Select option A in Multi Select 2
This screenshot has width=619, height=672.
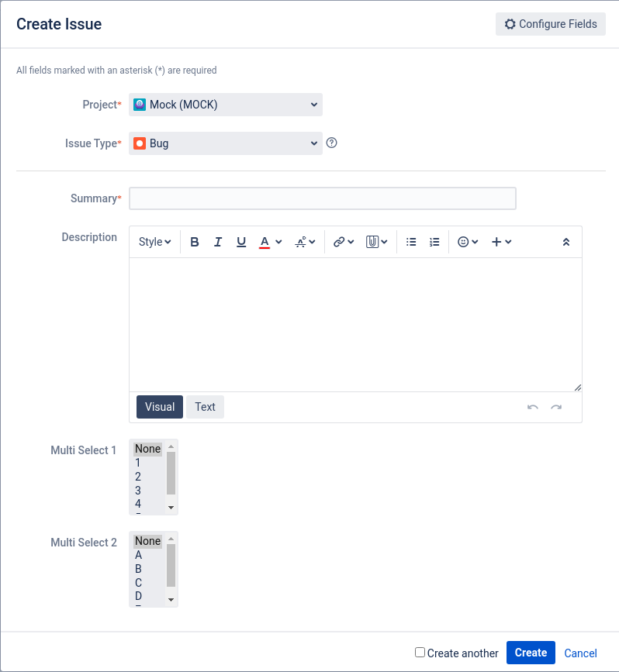tap(148, 555)
